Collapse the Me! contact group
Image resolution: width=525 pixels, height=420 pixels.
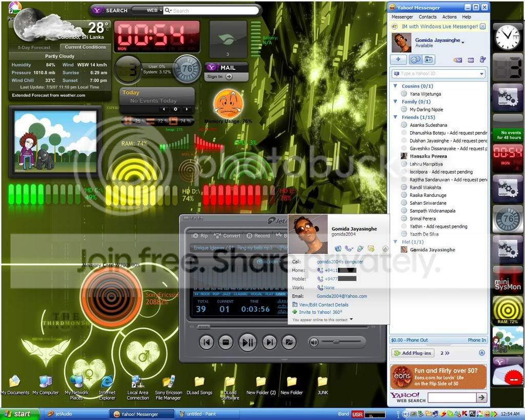click(395, 242)
